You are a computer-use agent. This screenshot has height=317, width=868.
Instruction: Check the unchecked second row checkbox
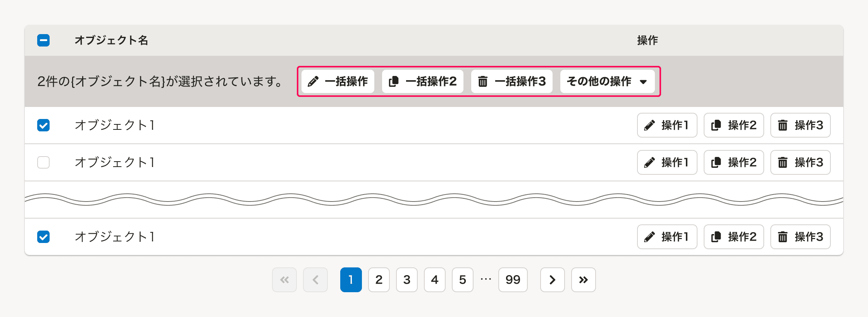coord(43,162)
